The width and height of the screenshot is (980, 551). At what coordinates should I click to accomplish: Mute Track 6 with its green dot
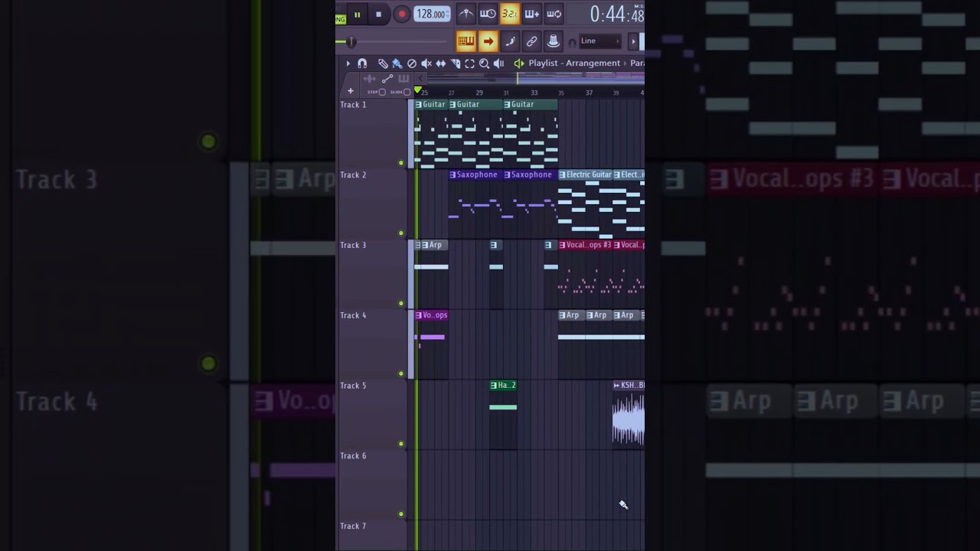pyautogui.click(x=400, y=514)
